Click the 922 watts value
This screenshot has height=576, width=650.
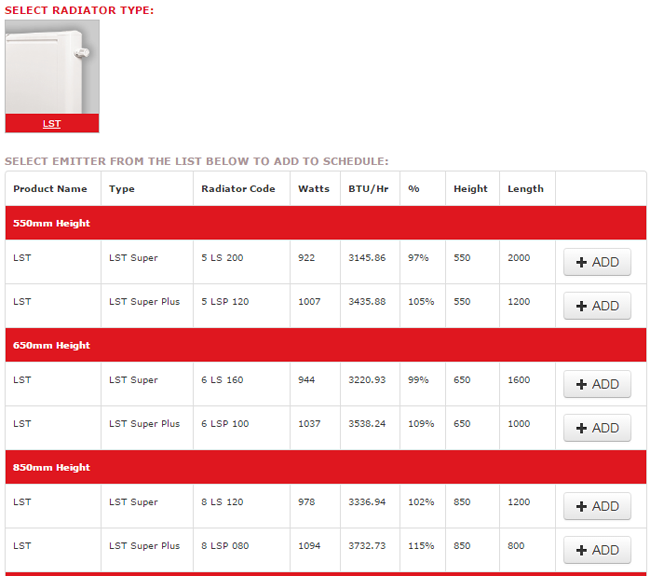click(x=306, y=258)
